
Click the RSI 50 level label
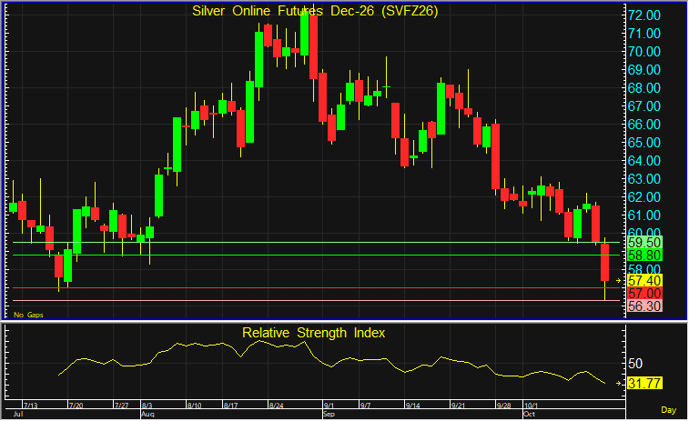[635, 363]
